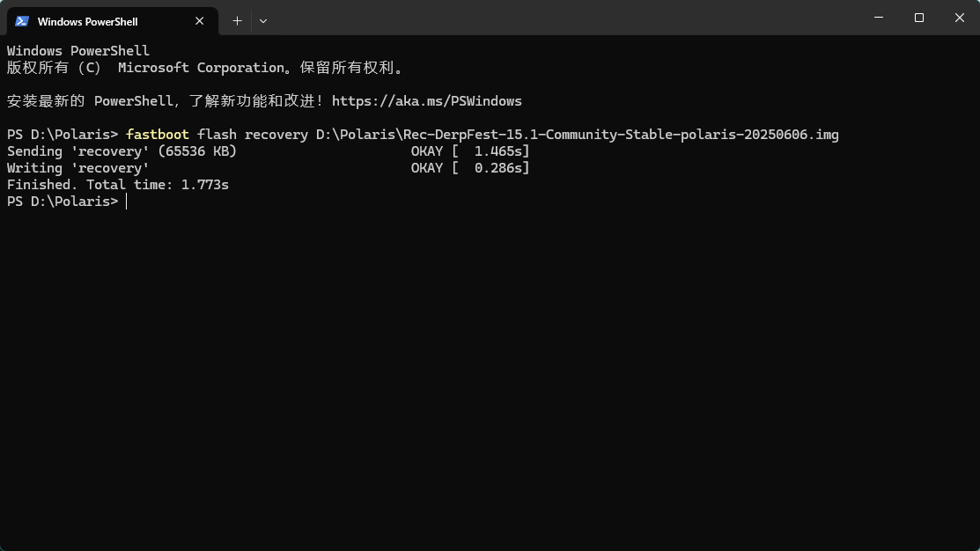Click the Microsoft Corporation copyright line
Screen dimensions: 980x551
coord(206,68)
